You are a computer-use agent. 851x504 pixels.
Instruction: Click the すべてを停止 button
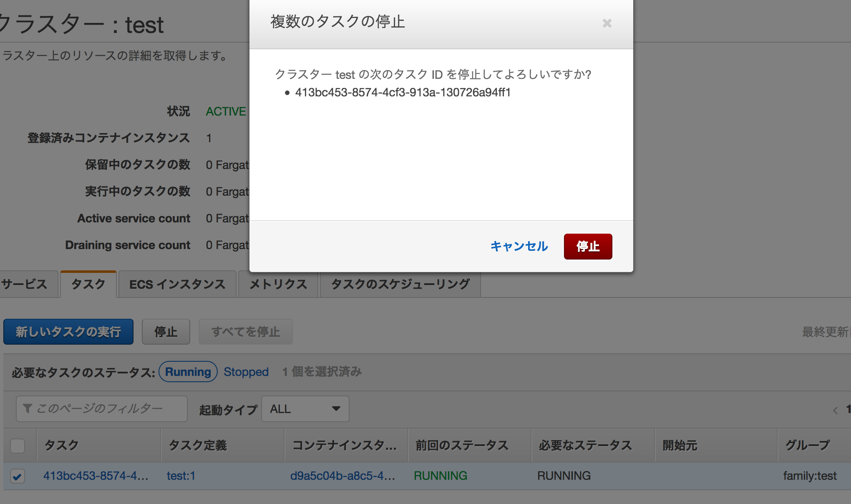click(x=245, y=332)
